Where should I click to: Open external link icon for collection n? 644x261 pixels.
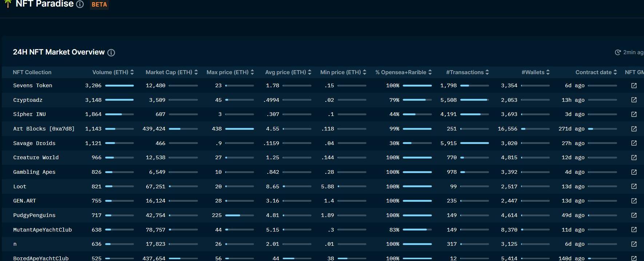click(x=634, y=244)
